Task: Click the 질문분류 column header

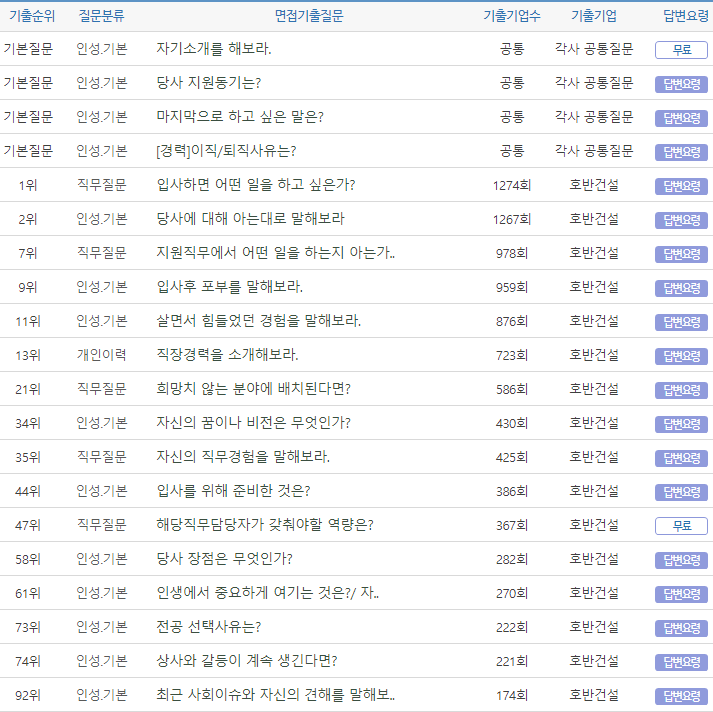Action: pyautogui.click(x=101, y=16)
